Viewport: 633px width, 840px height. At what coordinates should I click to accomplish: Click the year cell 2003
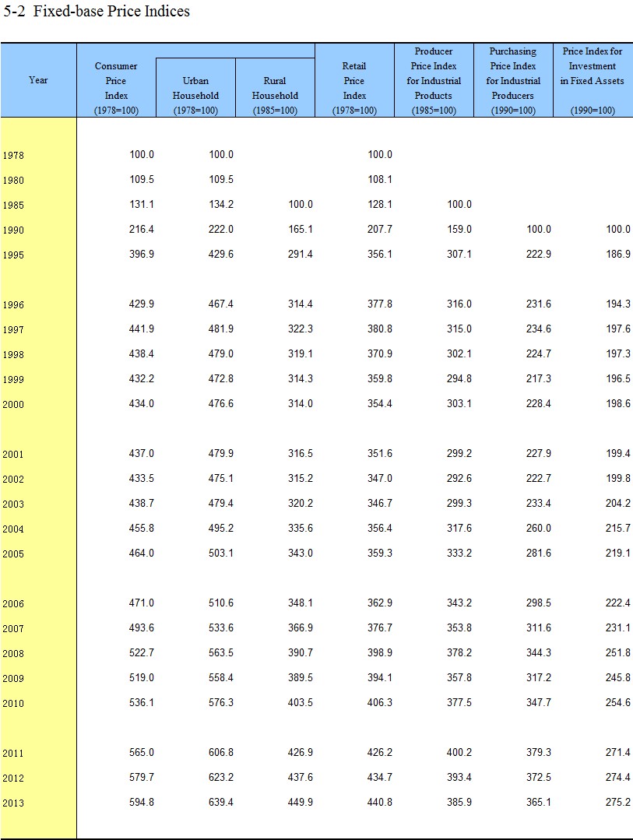pyautogui.click(x=13, y=504)
